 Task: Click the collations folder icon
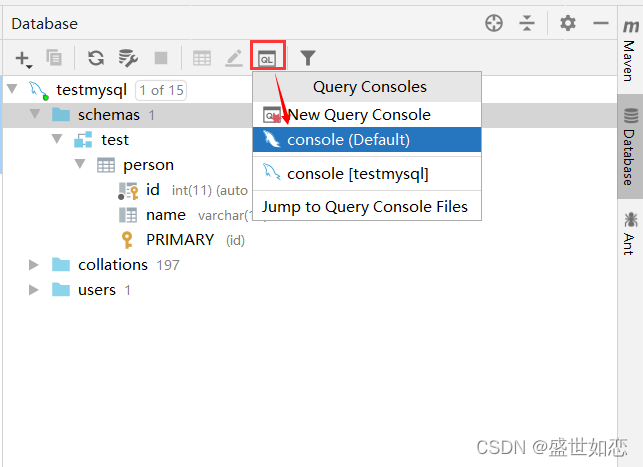click(61, 264)
